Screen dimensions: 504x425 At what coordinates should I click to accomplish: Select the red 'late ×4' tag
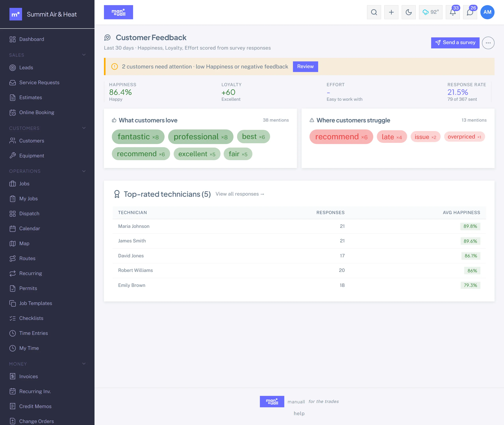392,137
